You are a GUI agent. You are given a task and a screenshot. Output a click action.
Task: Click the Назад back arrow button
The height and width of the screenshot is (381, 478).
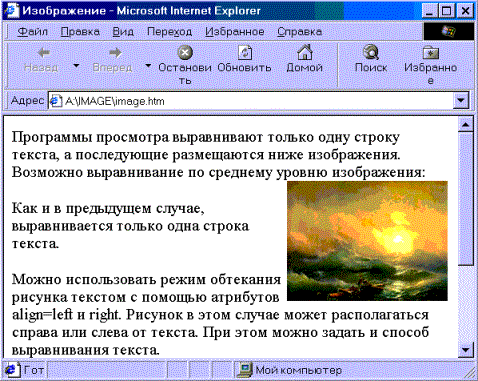[x=41, y=60]
